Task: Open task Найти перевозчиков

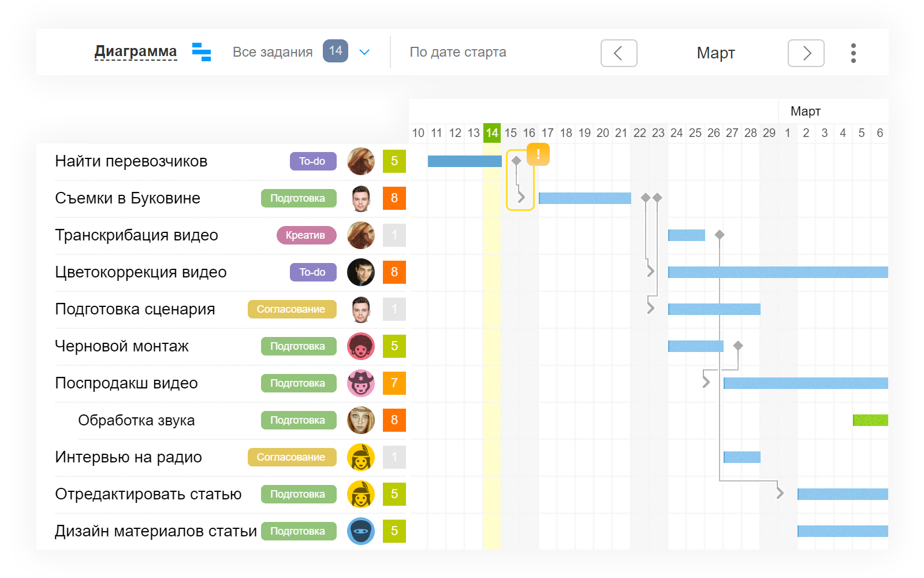Action: 131,161
